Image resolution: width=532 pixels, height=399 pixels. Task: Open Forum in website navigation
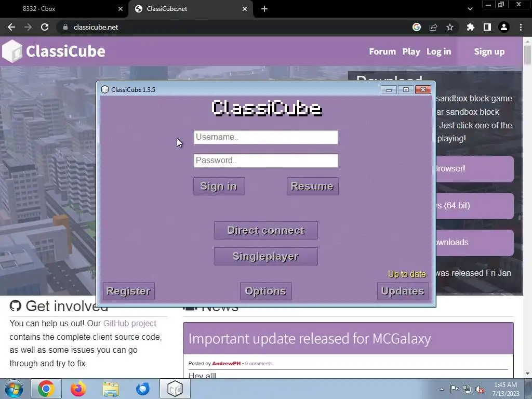pyautogui.click(x=382, y=51)
